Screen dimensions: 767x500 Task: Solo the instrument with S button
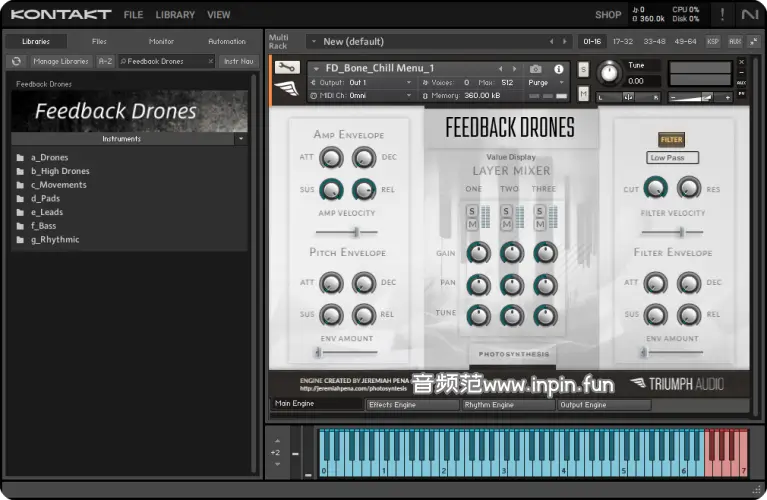[583, 70]
